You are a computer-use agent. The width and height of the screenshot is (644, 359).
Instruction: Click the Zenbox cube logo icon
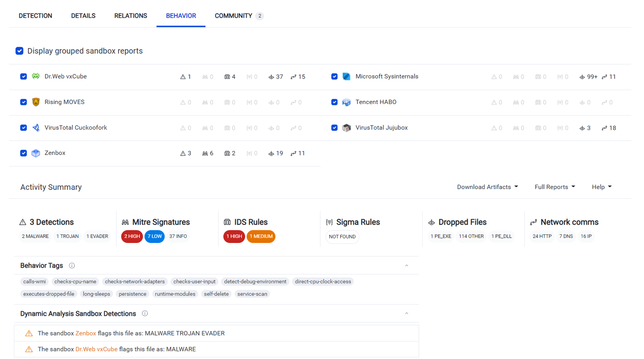coord(36,153)
